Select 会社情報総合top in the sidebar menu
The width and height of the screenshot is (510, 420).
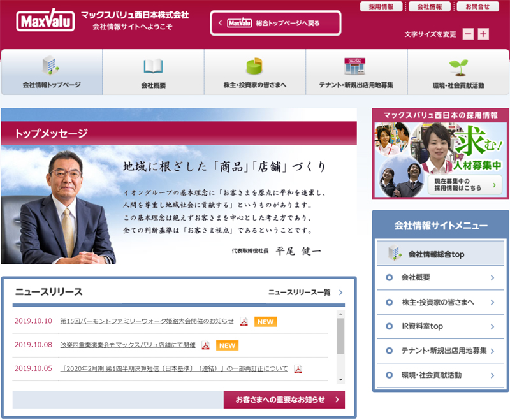[x=441, y=253]
